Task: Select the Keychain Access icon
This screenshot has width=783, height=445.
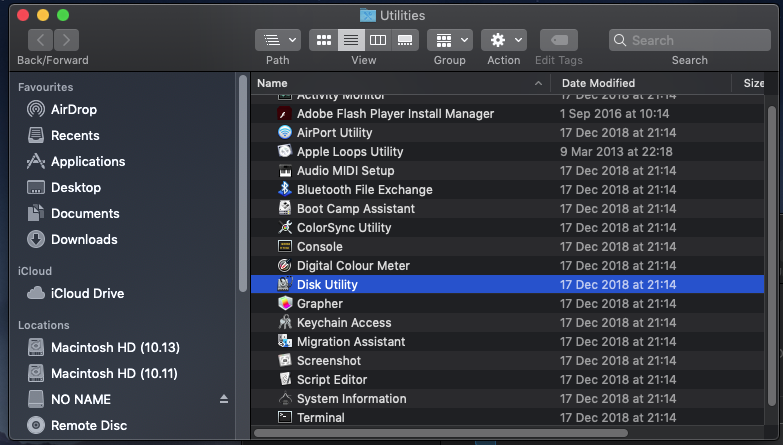Action: click(285, 323)
